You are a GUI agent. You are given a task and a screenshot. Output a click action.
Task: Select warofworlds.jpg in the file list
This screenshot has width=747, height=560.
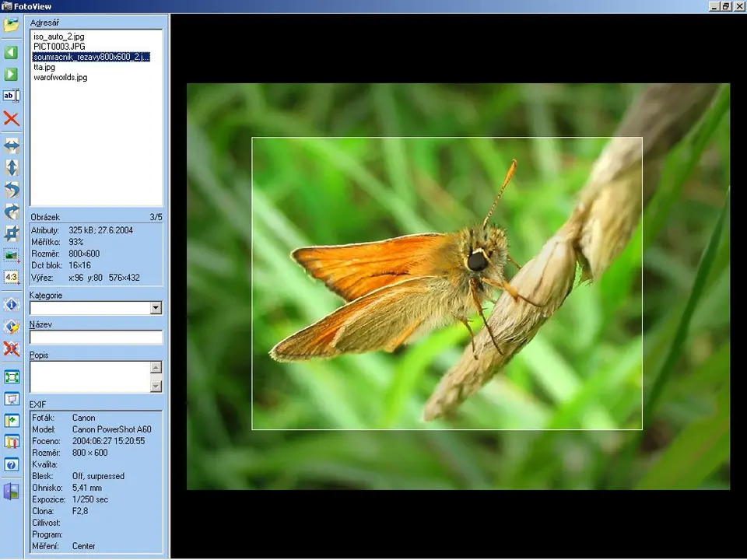coord(60,77)
